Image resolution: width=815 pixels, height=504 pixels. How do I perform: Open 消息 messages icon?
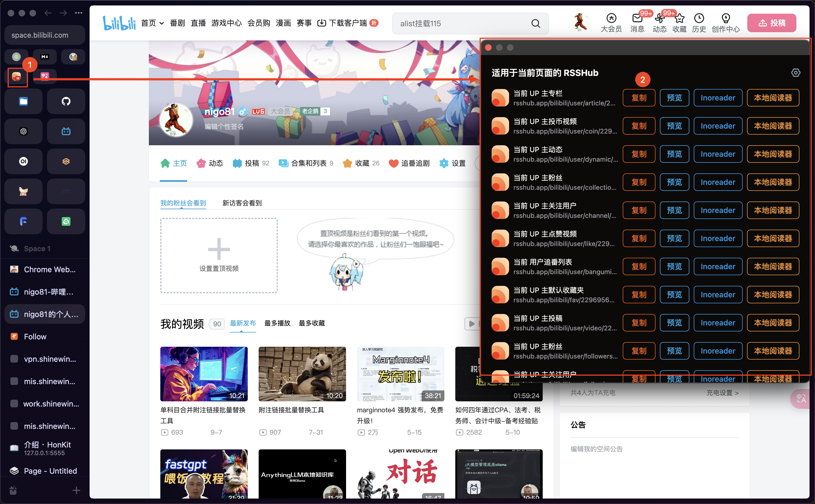click(637, 23)
